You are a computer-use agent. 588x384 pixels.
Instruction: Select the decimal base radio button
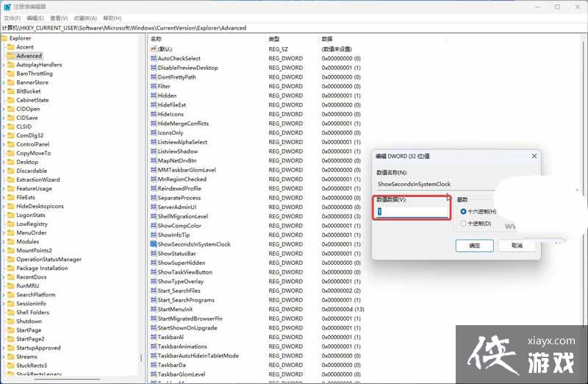point(464,224)
